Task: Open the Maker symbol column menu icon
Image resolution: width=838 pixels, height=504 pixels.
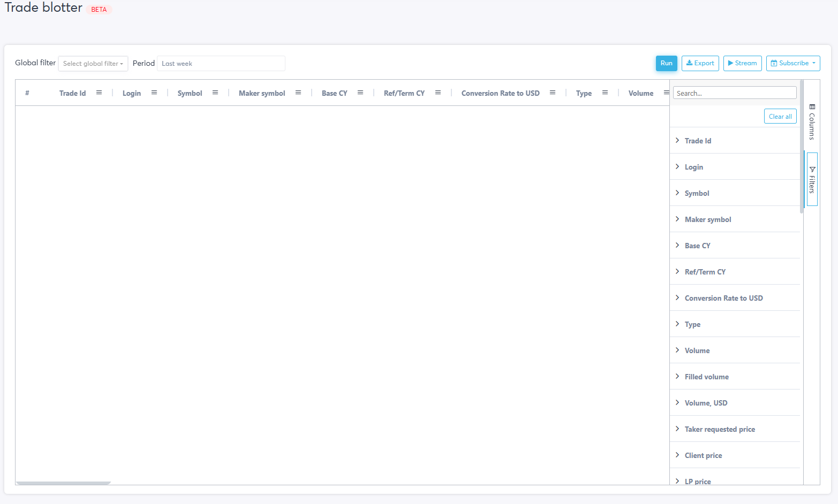Action: pyautogui.click(x=298, y=93)
